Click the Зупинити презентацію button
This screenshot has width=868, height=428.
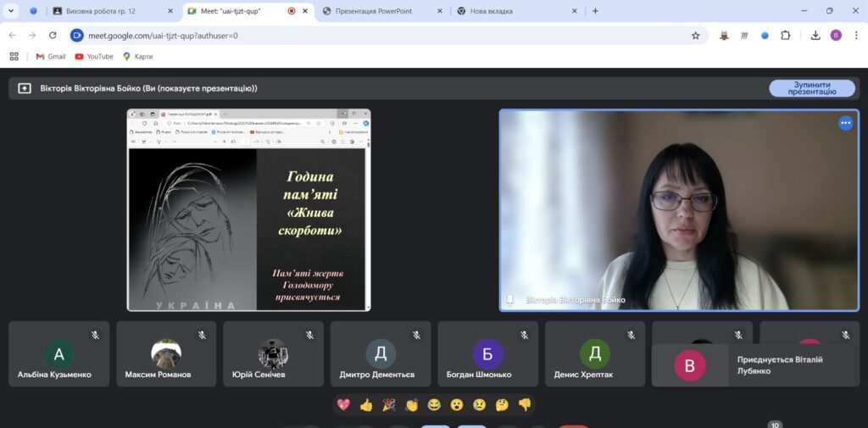pos(811,88)
